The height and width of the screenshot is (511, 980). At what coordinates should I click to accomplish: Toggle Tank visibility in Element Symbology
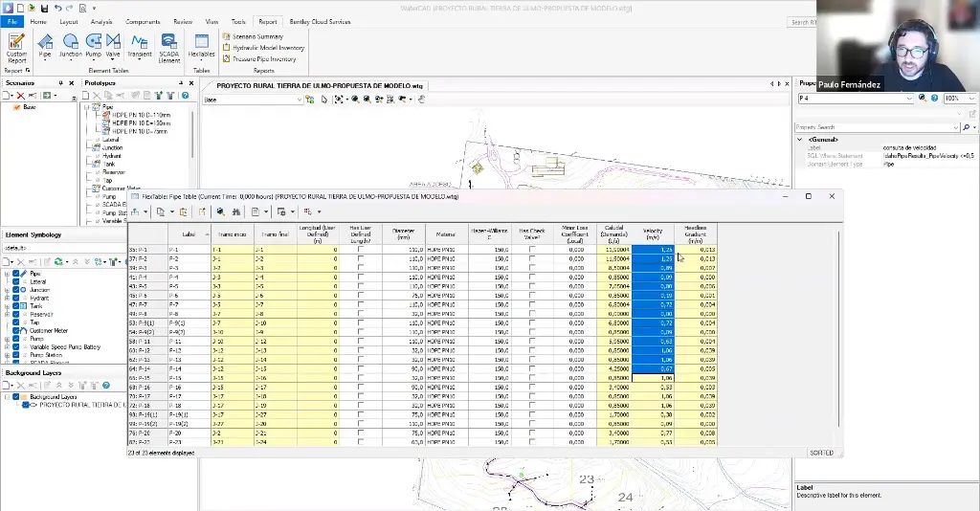click(16, 306)
